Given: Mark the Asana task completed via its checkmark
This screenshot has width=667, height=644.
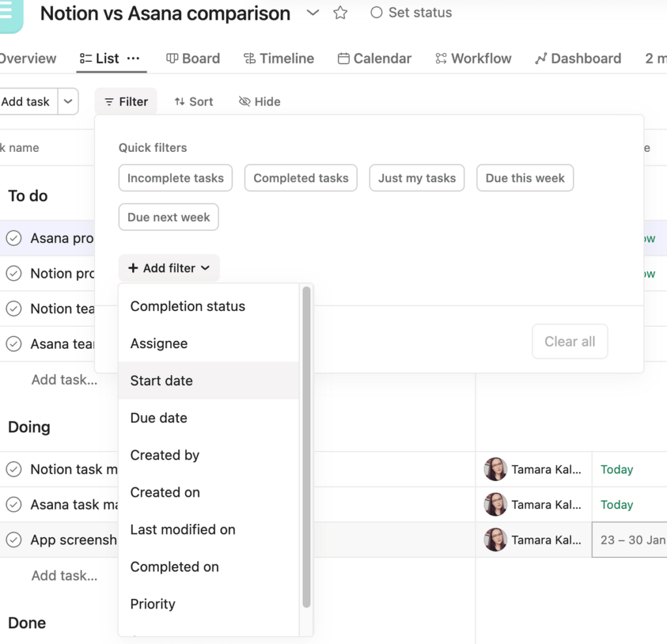Looking at the screenshot, I should coord(14,505).
